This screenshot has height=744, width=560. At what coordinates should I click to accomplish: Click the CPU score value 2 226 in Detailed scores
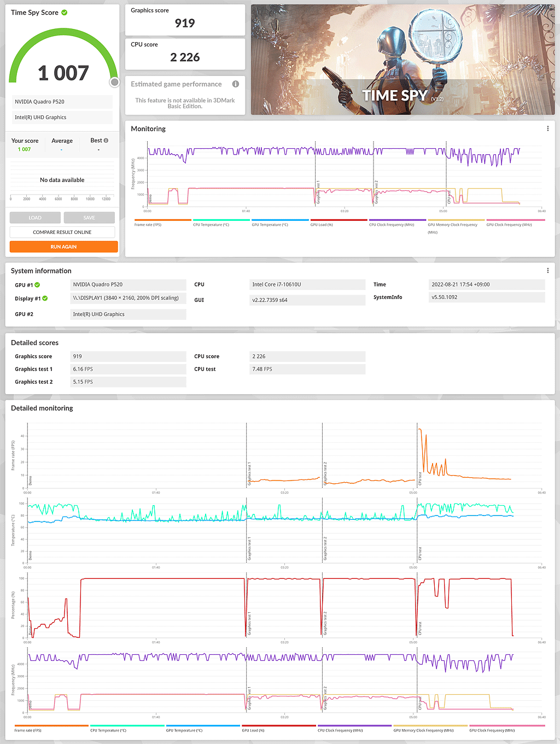(x=307, y=356)
